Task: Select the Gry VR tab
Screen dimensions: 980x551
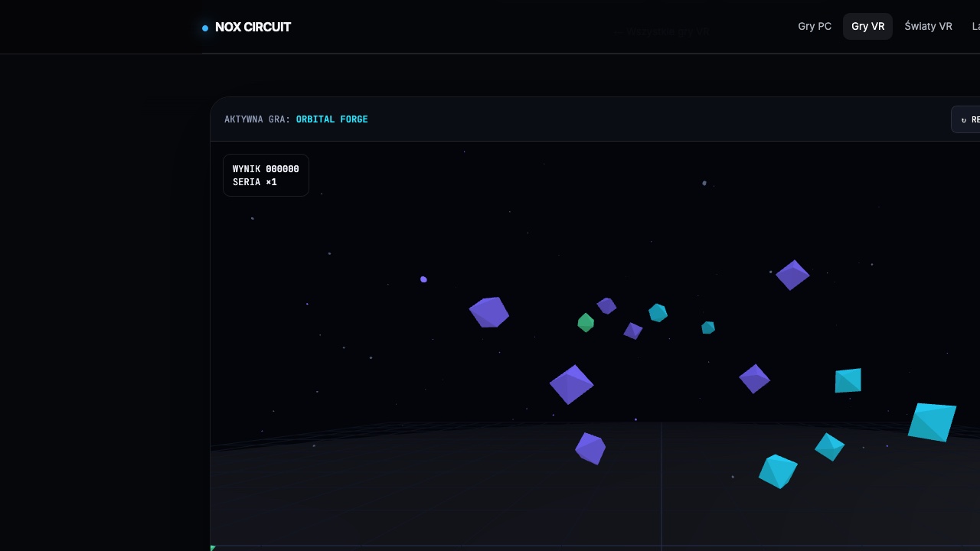Action: pyautogui.click(x=867, y=26)
